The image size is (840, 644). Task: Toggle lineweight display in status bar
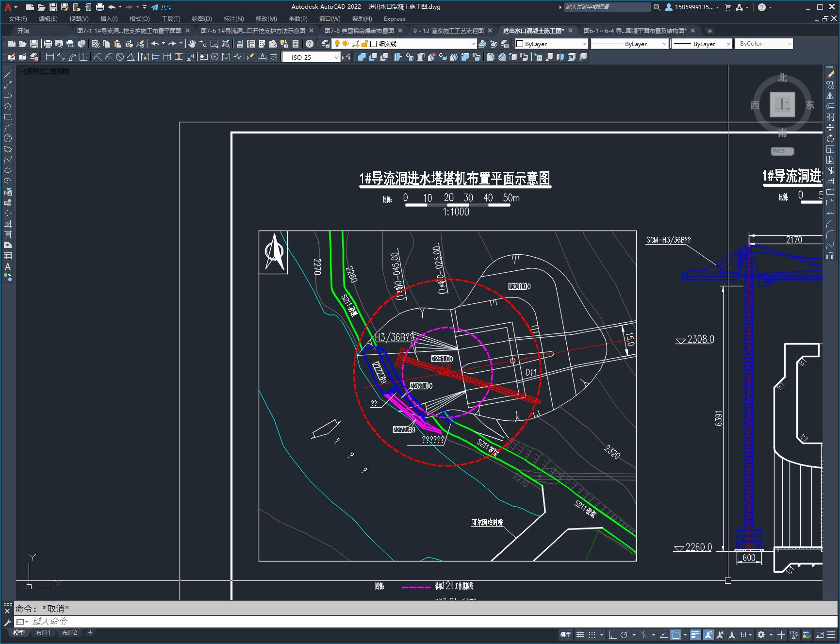695,635
